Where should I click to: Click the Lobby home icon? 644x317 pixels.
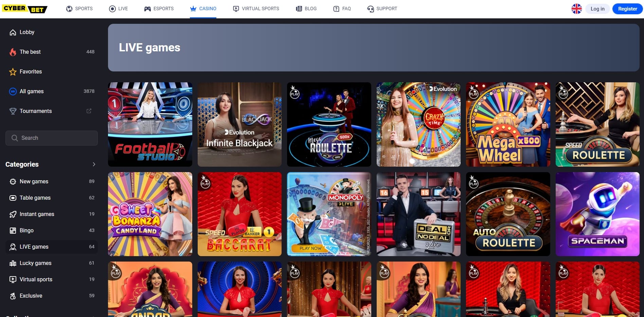13,32
